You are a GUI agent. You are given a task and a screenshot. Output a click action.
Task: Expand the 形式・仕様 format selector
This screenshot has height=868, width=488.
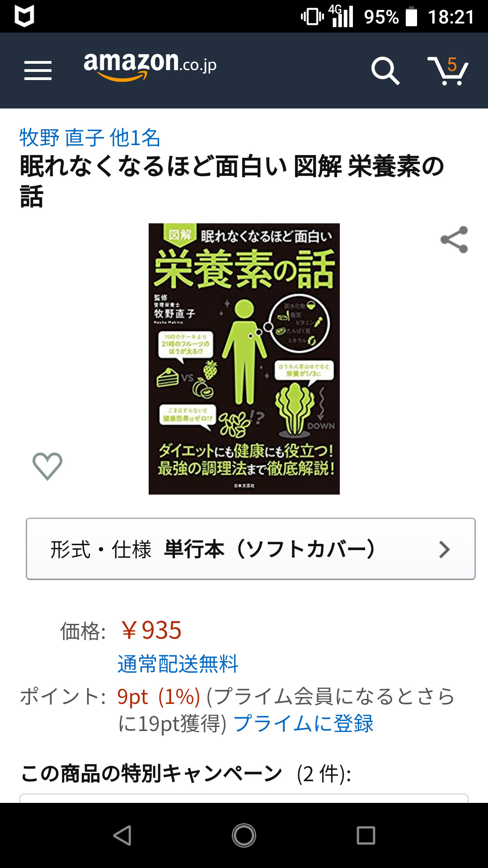tap(251, 549)
